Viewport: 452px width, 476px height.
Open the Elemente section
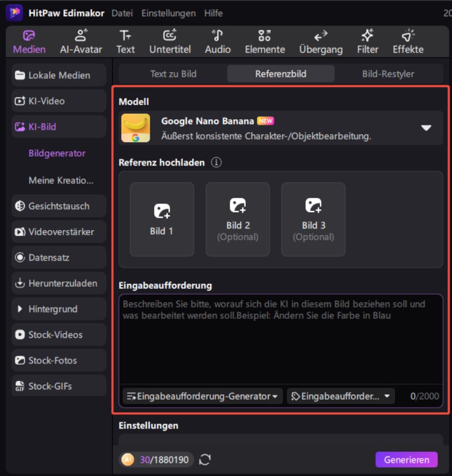265,42
